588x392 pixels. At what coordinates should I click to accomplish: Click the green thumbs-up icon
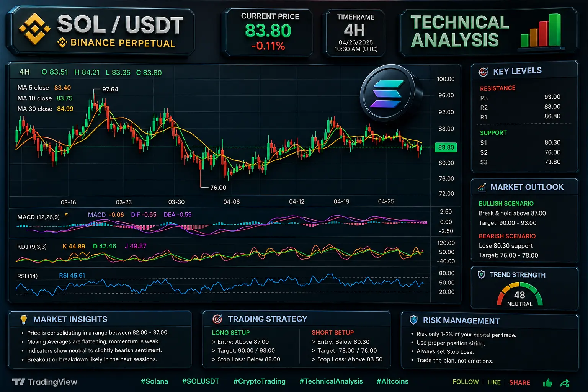pyautogui.click(x=547, y=382)
